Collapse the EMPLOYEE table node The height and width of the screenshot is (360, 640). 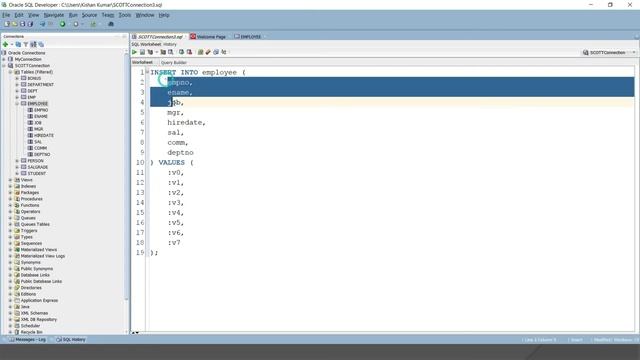17,104
